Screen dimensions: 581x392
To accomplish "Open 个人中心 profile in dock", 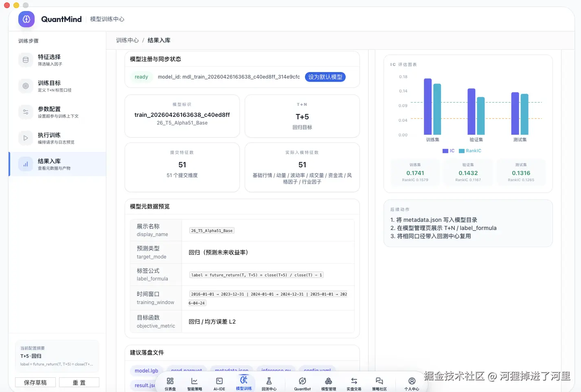I will coord(412,383).
